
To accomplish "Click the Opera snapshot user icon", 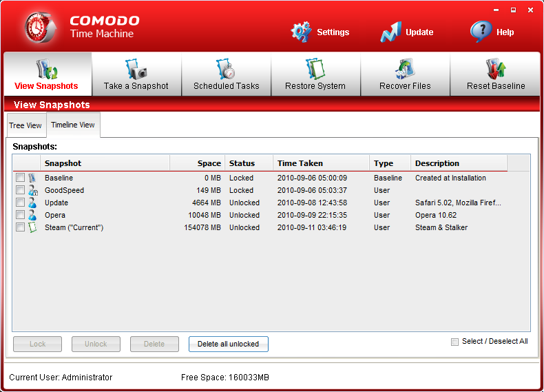I will click(x=32, y=215).
